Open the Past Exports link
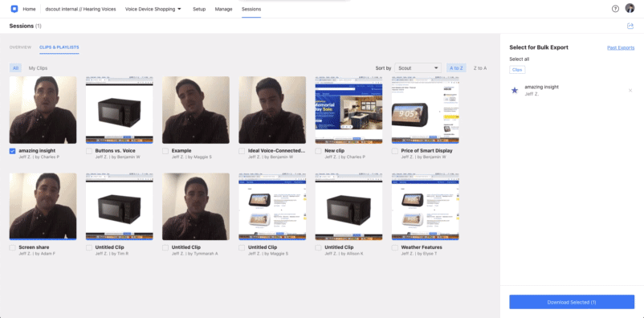Screen dimensions: 644x318 621,47
